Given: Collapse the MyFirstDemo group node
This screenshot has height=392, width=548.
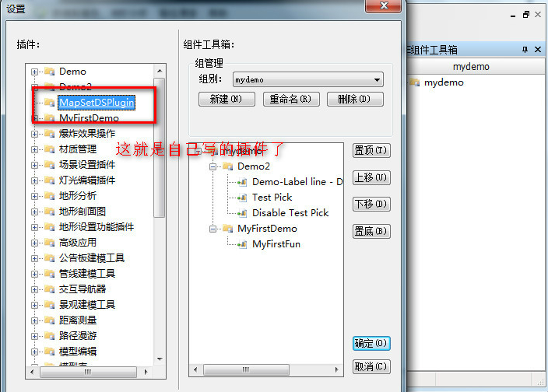Looking at the screenshot, I should click(213, 229).
